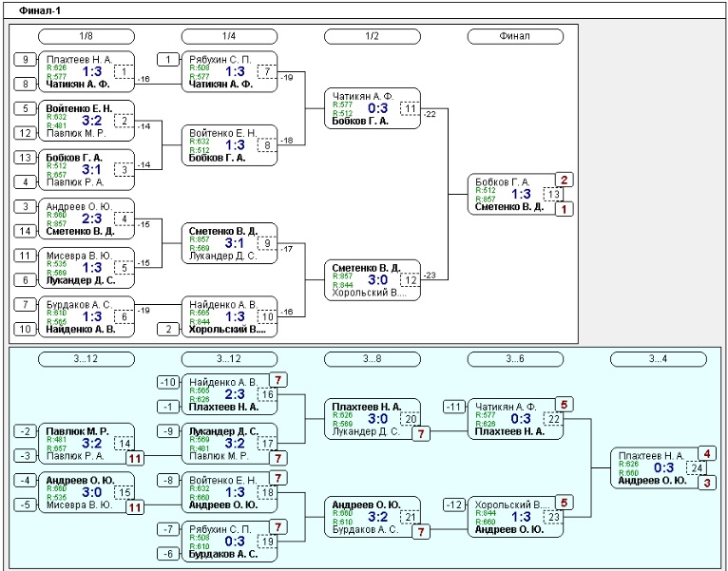Click Сметенко В. Д. name in the final
Image resolution: width=728 pixels, height=571 pixels.
[x=508, y=207]
